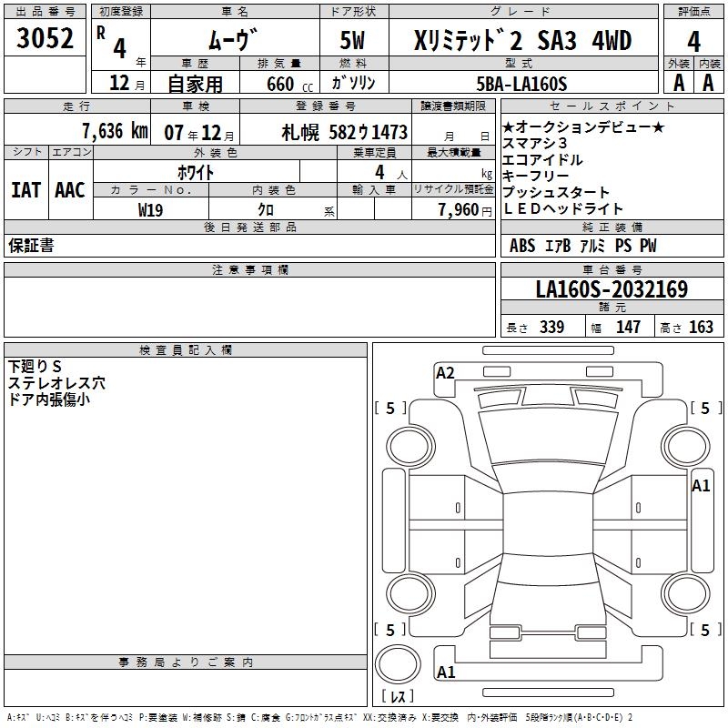Click the interior grade A under 内装
The width and height of the screenshot is (728, 728).
708,83
